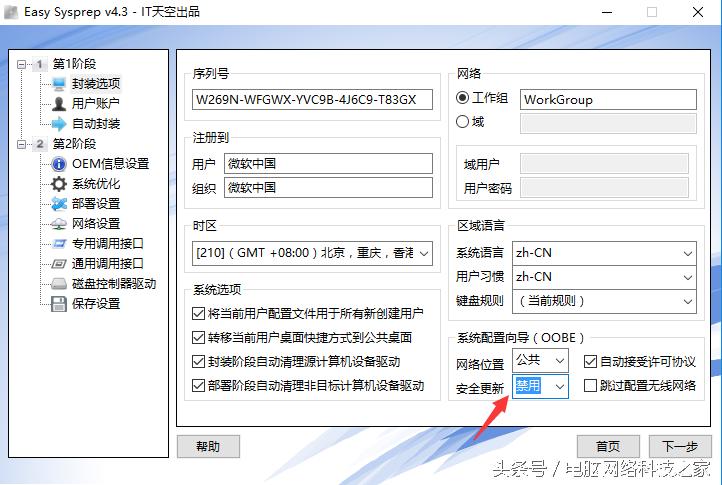Image resolution: width=722 pixels, height=485 pixels.
Task: Click the 封装选项 monitor icon
Action: tap(59, 84)
